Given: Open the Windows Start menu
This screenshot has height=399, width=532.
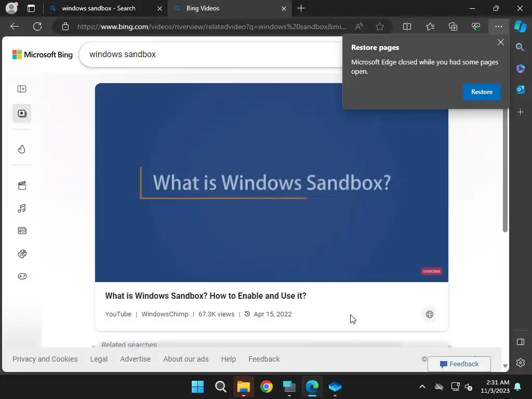Looking at the screenshot, I should (x=198, y=387).
